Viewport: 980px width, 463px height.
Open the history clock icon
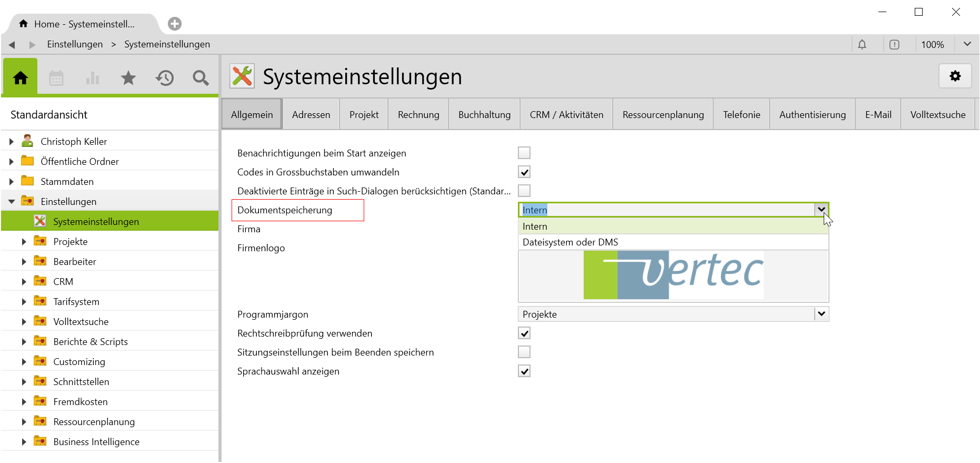pyautogui.click(x=164, y=78)
